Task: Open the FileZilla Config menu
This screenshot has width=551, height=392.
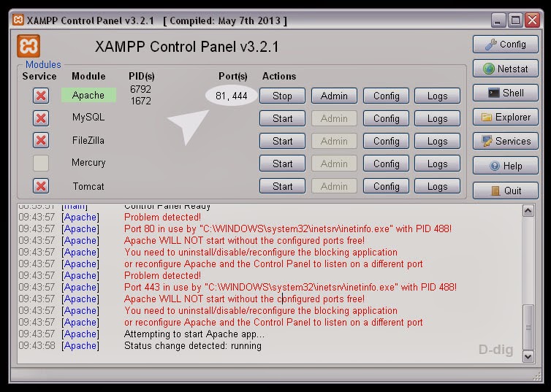Action: [386, 141]
